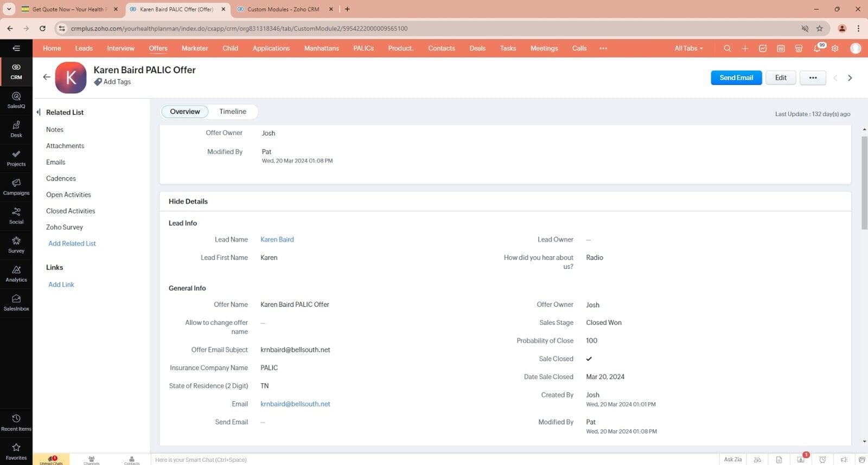Screen dimensions: 868x465
Task: Open Attachments in related list
Action: 65,146
